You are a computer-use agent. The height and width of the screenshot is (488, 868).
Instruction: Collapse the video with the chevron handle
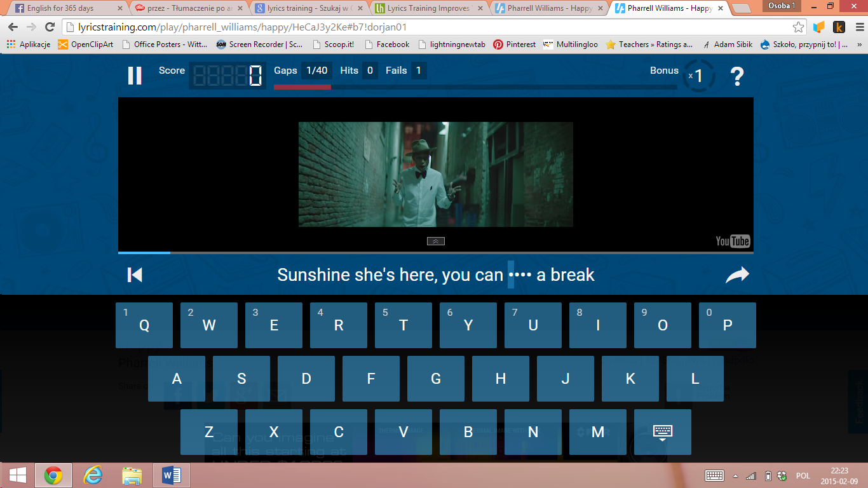pyautogui.click(x=436, y=241)
